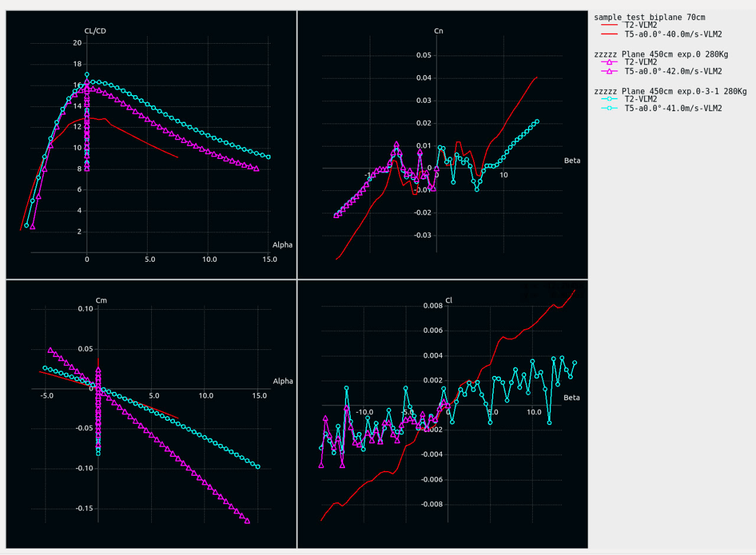
Task: Click the Alpha label on the CL/CD graph
Action: click(x=282, y=245)
